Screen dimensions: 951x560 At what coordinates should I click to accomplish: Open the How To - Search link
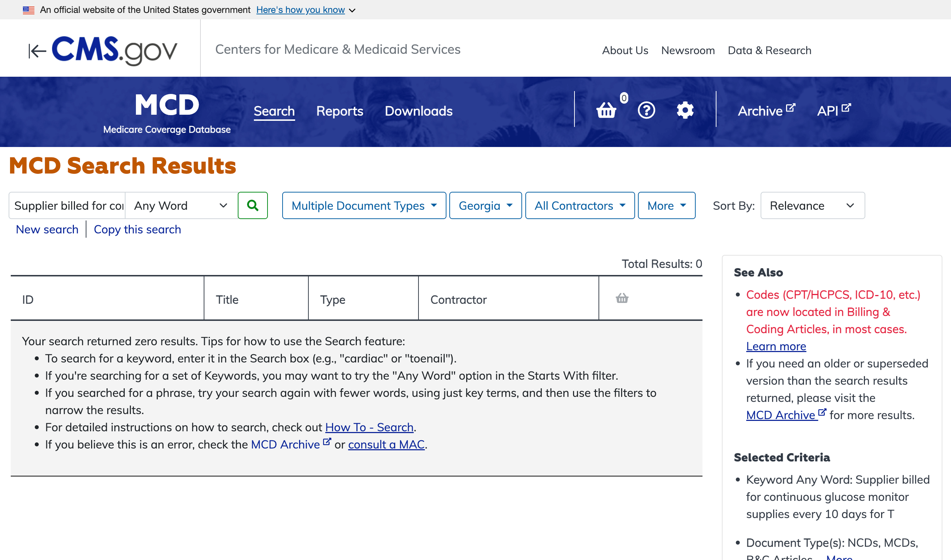(369, 427)
